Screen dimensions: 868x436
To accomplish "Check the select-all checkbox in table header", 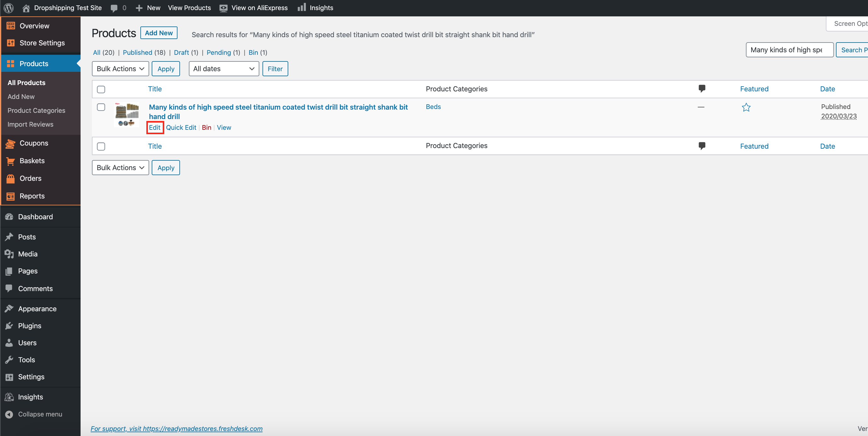I will pos(101,89).
